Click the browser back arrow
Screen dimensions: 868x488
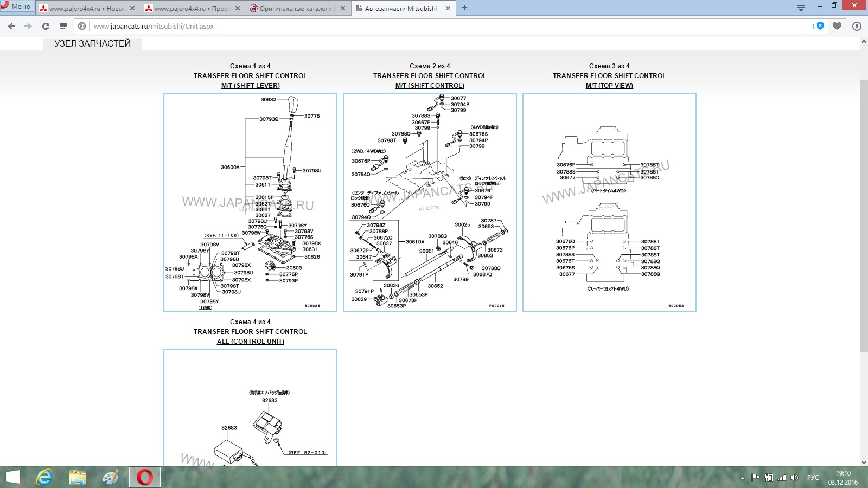(x=11, y=26)
